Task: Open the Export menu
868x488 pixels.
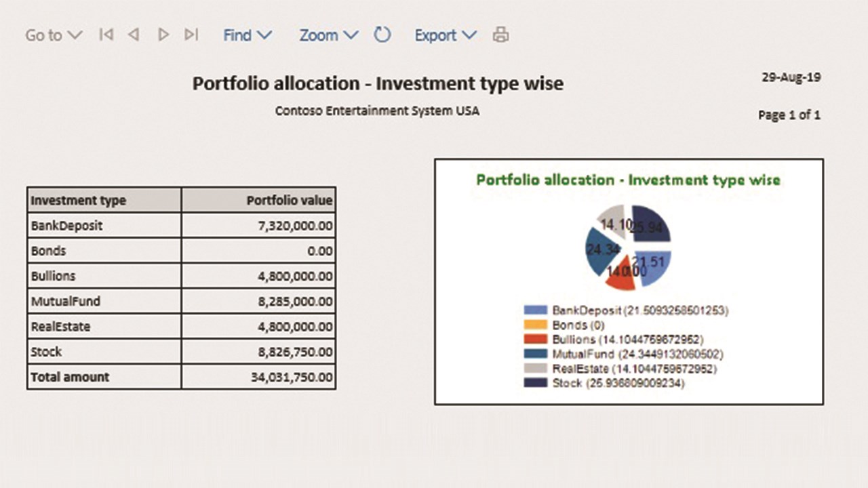Action: click(446, 35)
